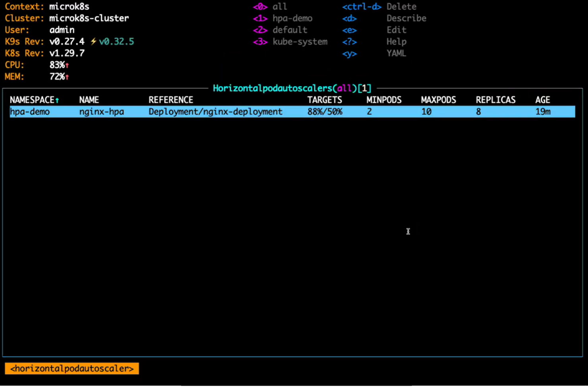This screenshot has height=392, width=588.
Task: Click the MAXPODS value 10
Action: click(x=426, y=112)
